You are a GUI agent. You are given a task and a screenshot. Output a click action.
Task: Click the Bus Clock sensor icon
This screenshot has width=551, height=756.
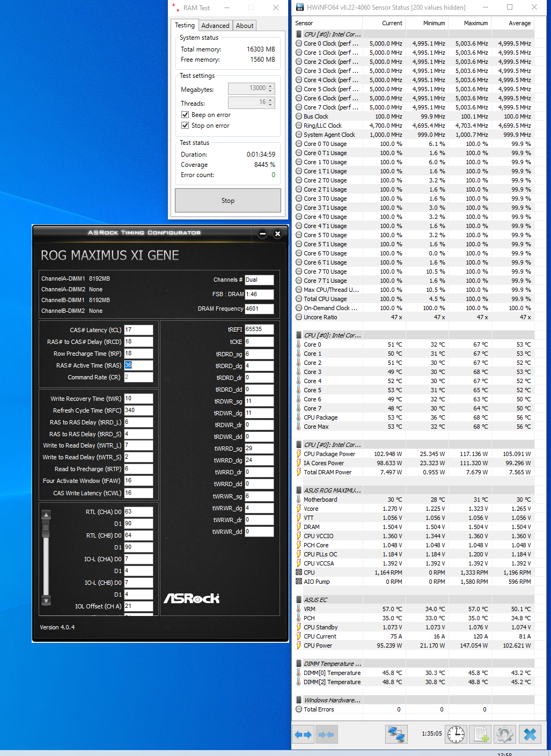(299, 116)
